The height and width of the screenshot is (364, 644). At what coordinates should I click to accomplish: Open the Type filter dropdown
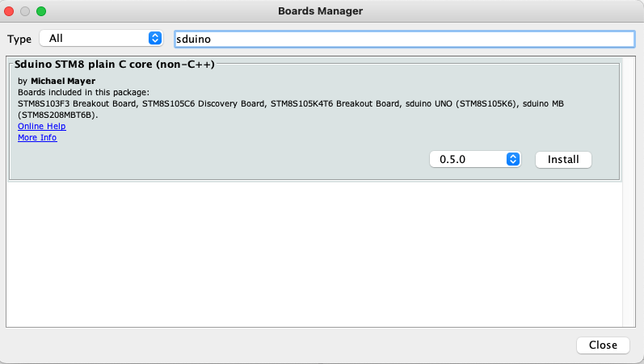102,39
